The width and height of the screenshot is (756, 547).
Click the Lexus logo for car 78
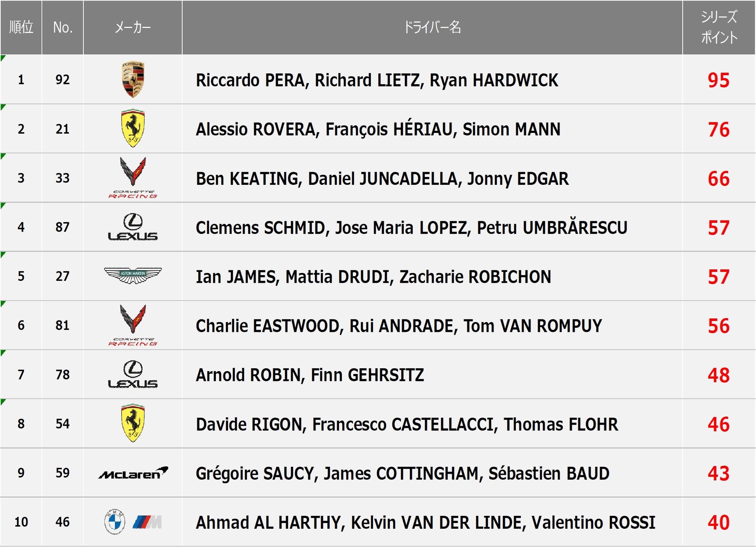point(133,374)
